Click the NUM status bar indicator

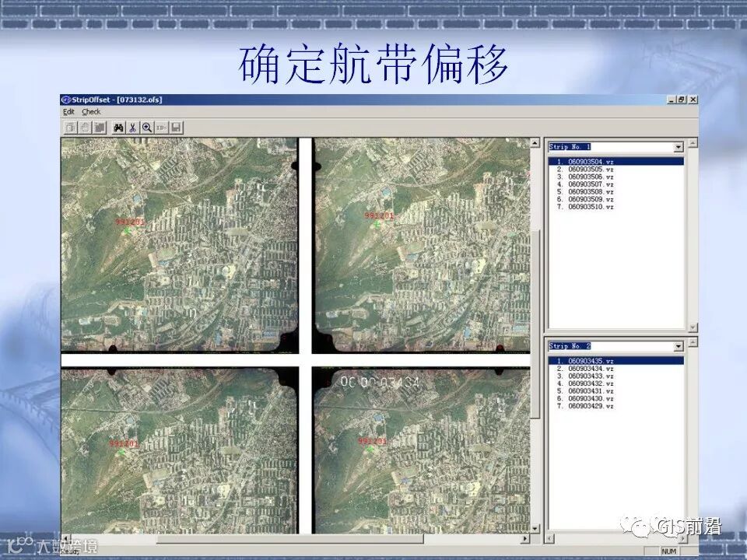point(669,551)
